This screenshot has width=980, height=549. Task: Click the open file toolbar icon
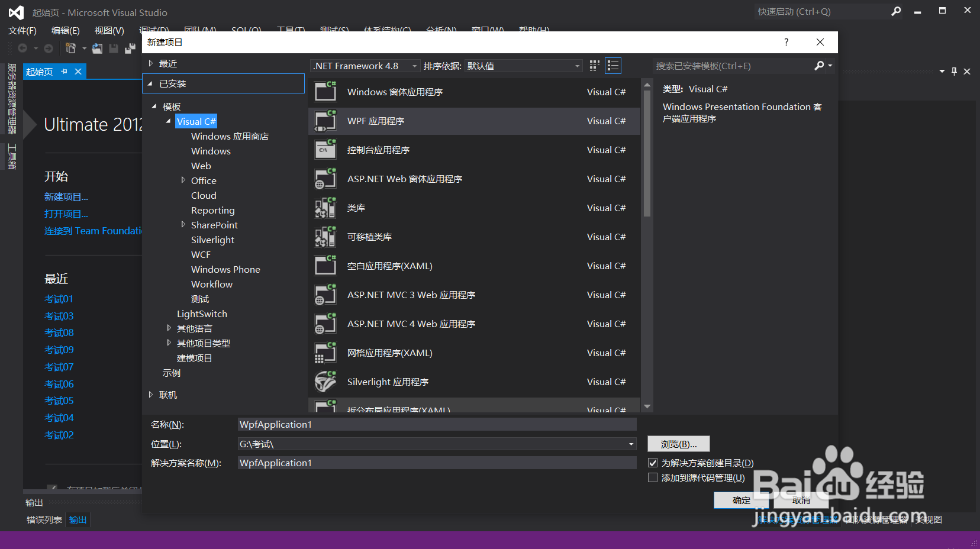97,48
